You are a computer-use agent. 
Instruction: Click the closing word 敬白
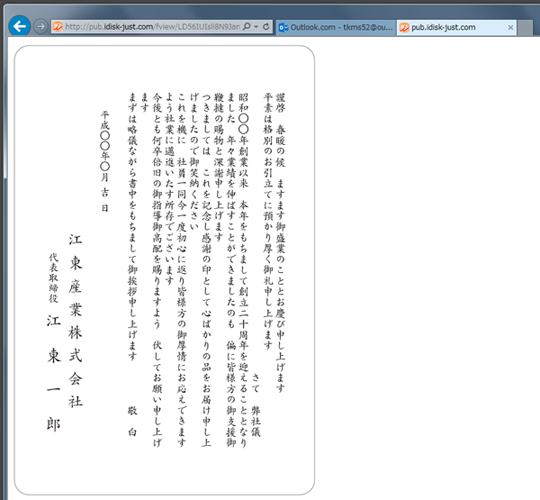pos(133,421)
